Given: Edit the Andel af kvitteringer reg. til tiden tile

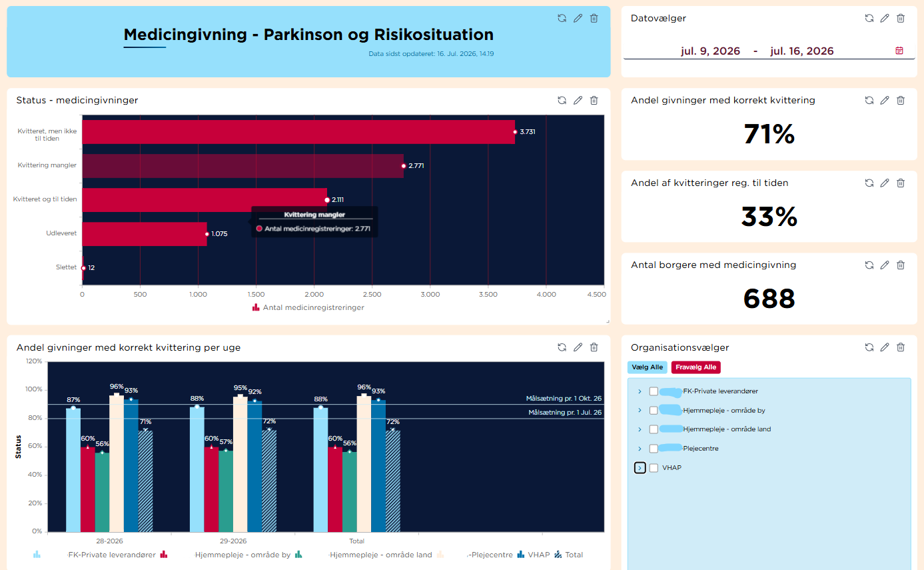Looking at the screenshot, I should click(x=885, y=183).
